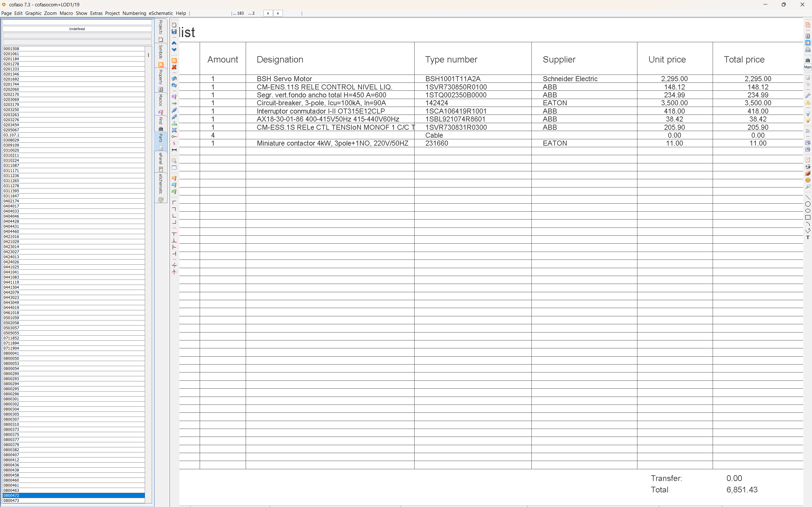This screenshot has height=507, width=812.
Task: Click the orange flag icon
Action: coord(174,178)
